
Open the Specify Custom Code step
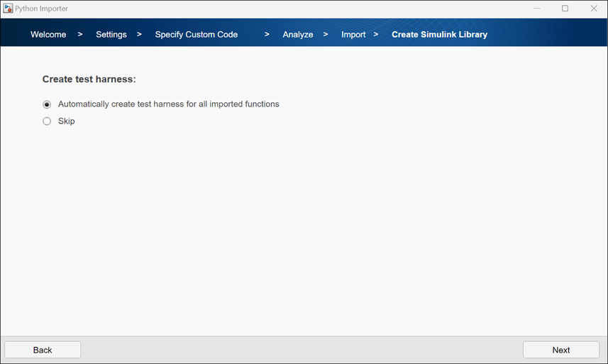click(x=197, y=34)
